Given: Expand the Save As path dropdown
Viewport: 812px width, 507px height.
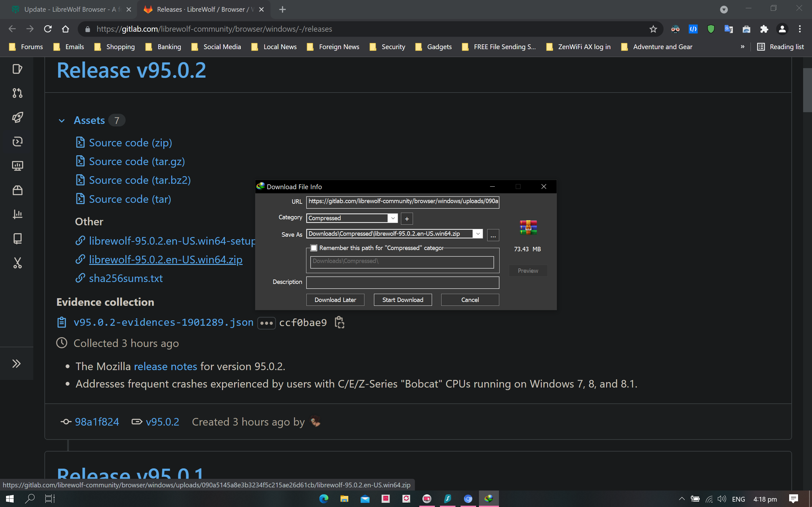Looking at the screenshot, I should [477, 234].
